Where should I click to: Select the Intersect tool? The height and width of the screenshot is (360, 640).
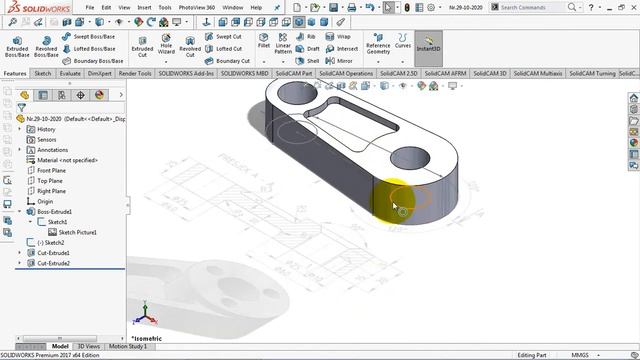[x=342, y=49]
